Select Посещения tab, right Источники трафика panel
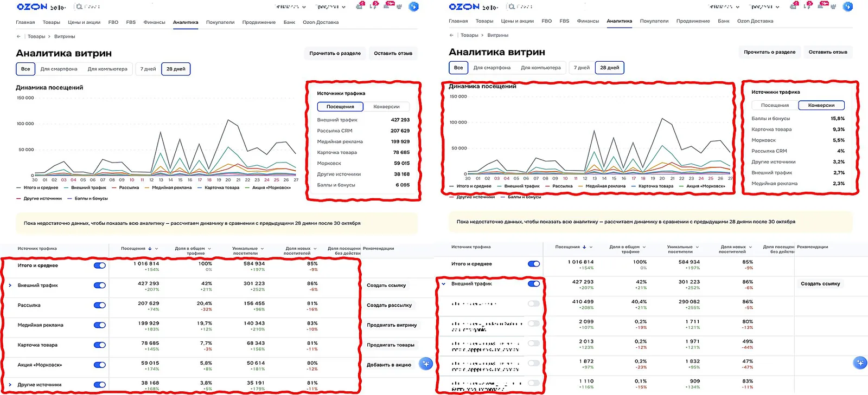Screen dimensions: 868x395 (775, 105)
